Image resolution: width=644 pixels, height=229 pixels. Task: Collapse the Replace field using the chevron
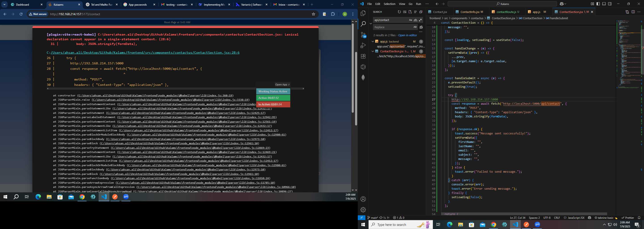(371, 23)
